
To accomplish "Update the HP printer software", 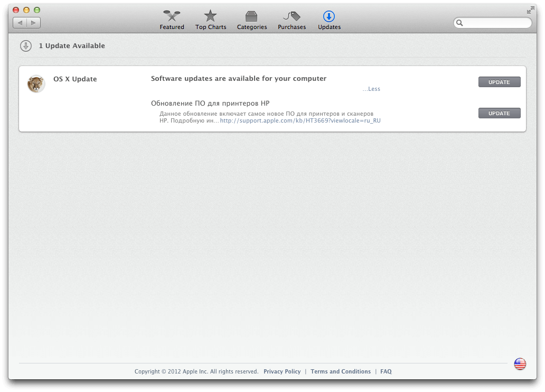I will click(499, 113).
